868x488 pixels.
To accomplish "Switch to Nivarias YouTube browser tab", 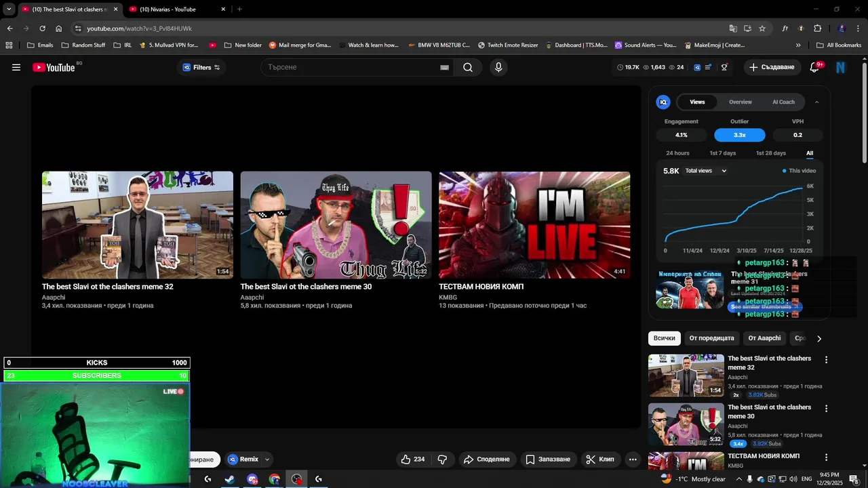I will (x=178, y=9).
